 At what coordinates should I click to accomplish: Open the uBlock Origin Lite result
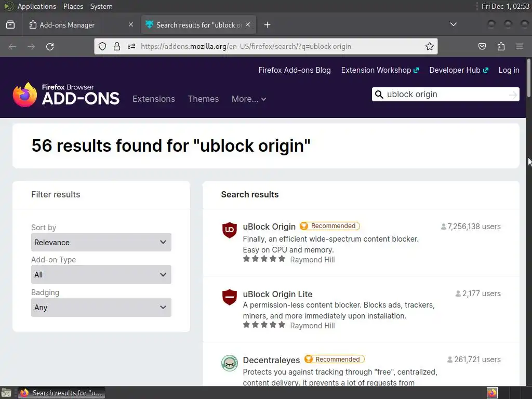(277, 294)
